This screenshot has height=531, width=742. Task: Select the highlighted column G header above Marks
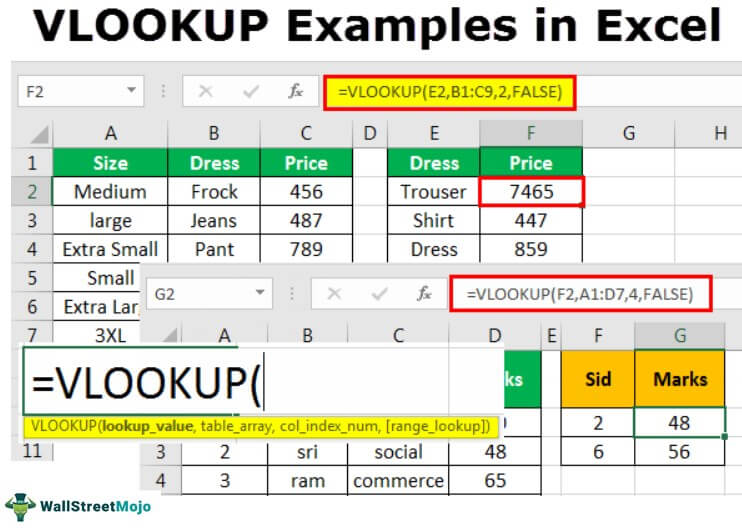(x=680, y=336)
